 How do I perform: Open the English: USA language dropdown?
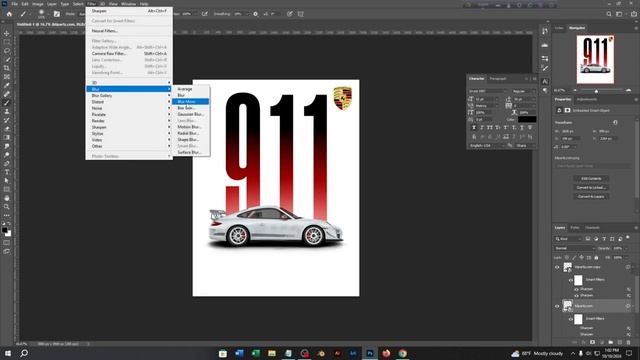(487, 146)
